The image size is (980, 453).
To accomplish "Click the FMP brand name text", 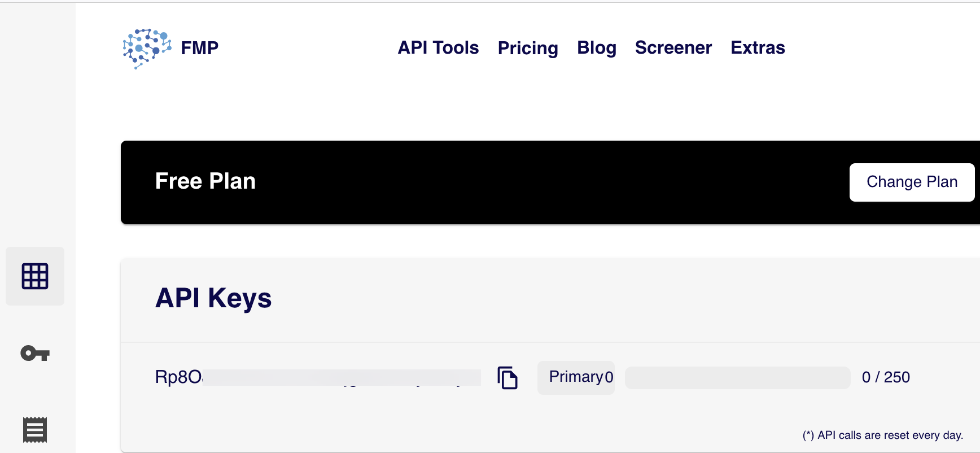I will (199, 48).
